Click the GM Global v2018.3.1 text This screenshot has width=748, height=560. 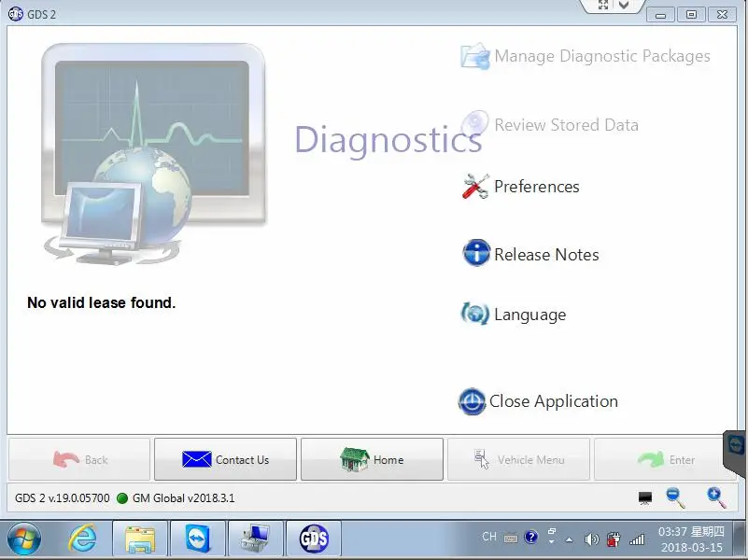184,498
